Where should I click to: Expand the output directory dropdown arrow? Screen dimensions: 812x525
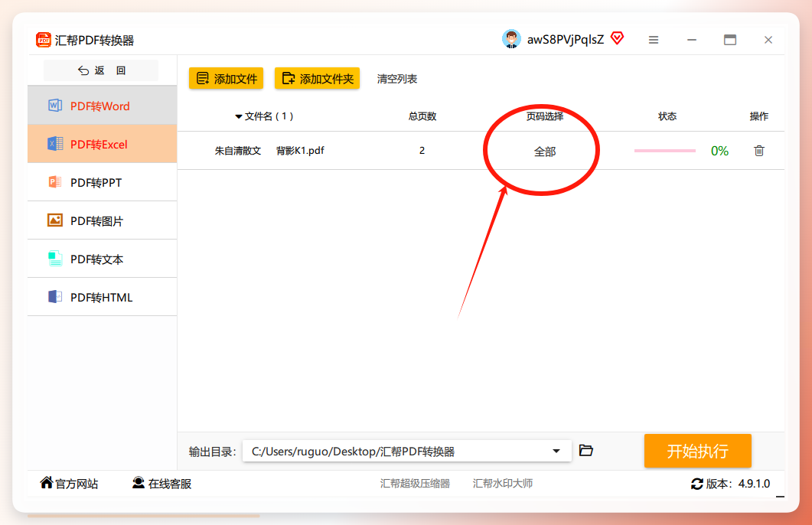[x=556, y=451]
